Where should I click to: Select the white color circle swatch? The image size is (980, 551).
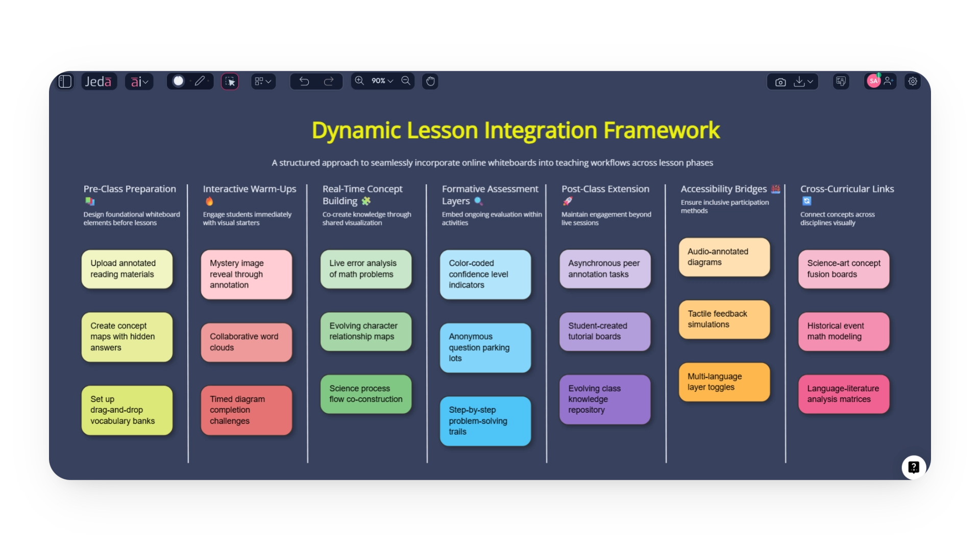pos(178,81)
